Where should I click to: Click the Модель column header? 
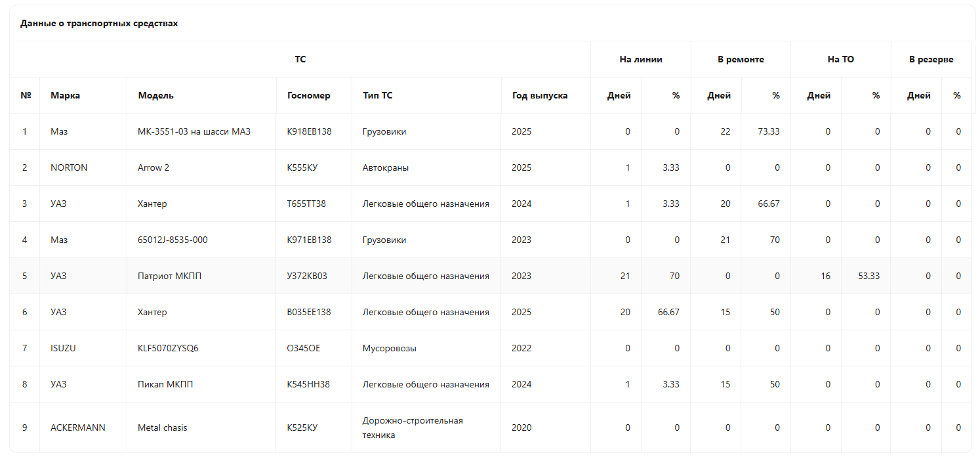[155, 95]
